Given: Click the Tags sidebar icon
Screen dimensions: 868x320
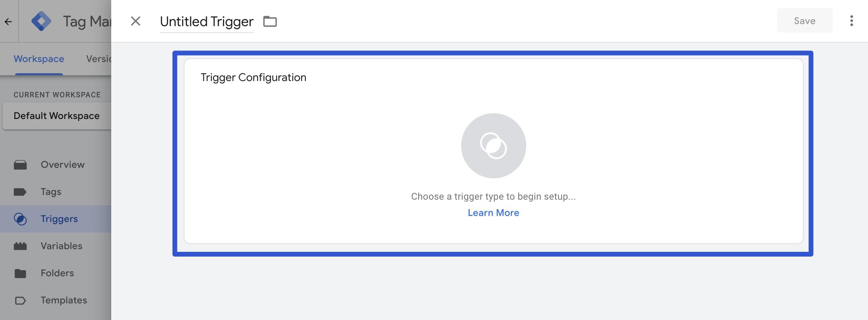Looking at the screenshot, I should coord(20,192).
